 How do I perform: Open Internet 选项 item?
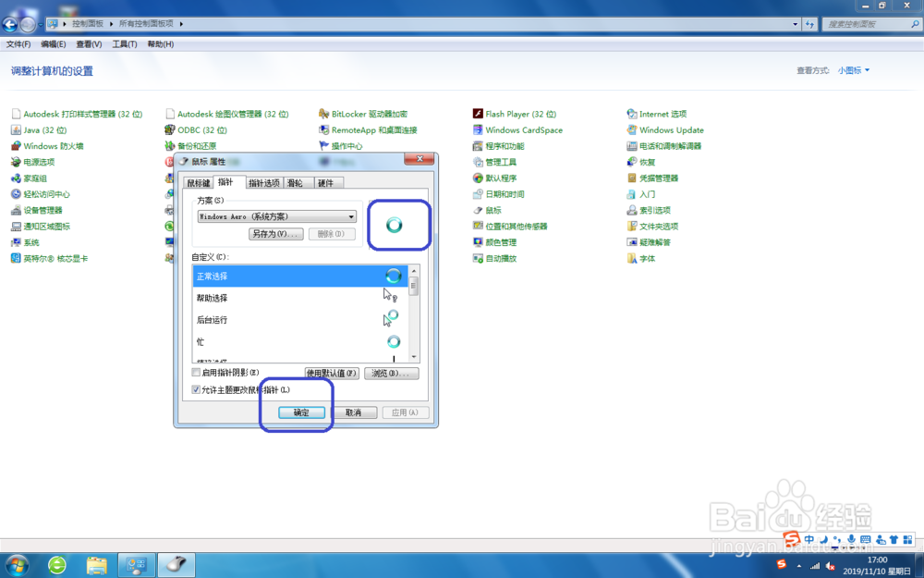click(657, 114)
